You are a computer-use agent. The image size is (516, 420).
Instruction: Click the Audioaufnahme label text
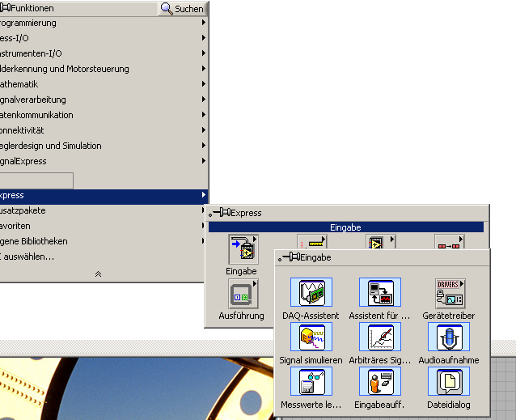coord(449,360)
